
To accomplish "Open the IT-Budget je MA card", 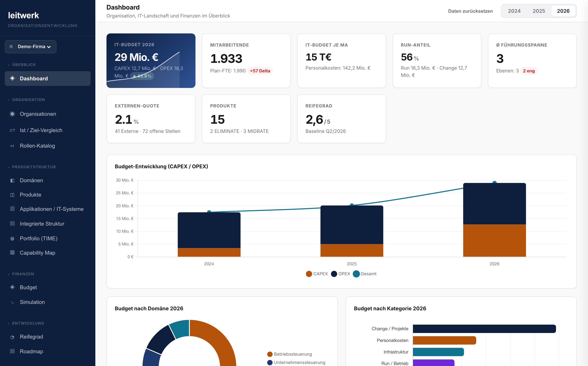I will click(x=341, y=60).
